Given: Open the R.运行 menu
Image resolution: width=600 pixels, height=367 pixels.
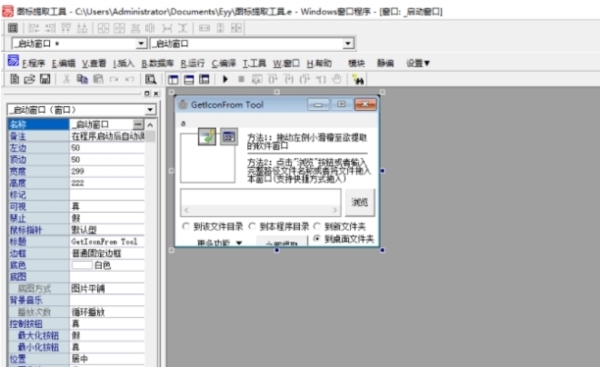Looking at the screenshot, I should (192, 64).
